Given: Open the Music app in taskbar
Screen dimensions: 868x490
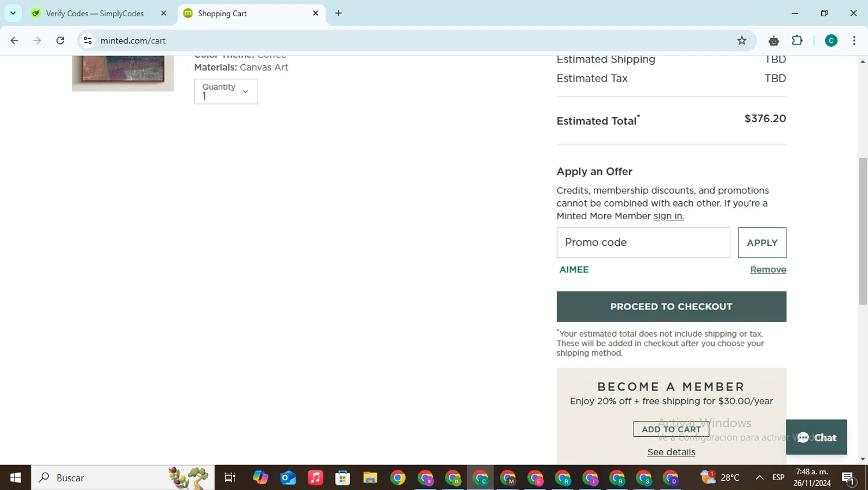Looking at the screenshot, I should coord(315,477).
